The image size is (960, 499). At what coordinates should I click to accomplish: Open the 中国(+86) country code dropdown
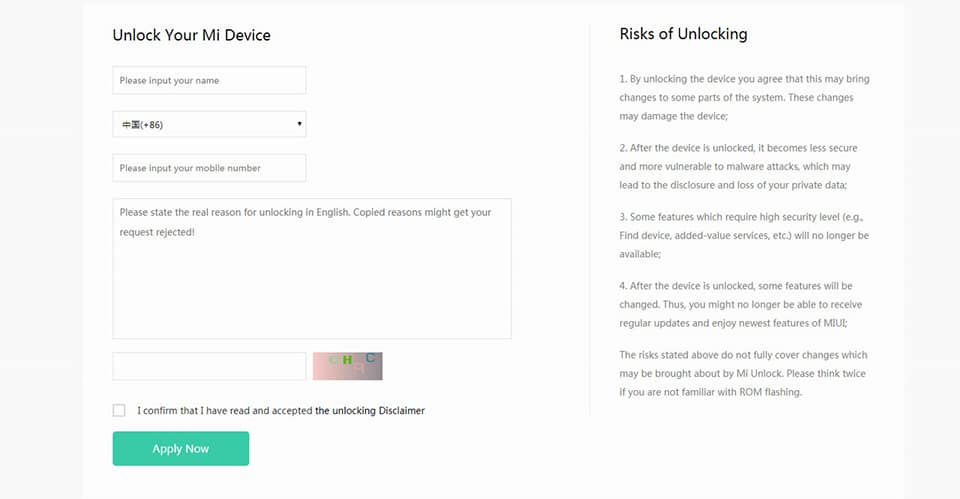209,124
